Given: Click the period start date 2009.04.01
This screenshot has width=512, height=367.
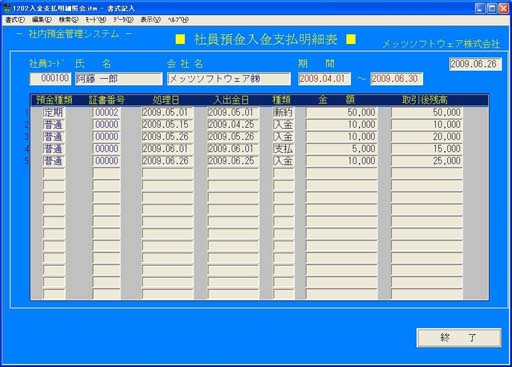Looking at the screenshot, I should point(324,79).
